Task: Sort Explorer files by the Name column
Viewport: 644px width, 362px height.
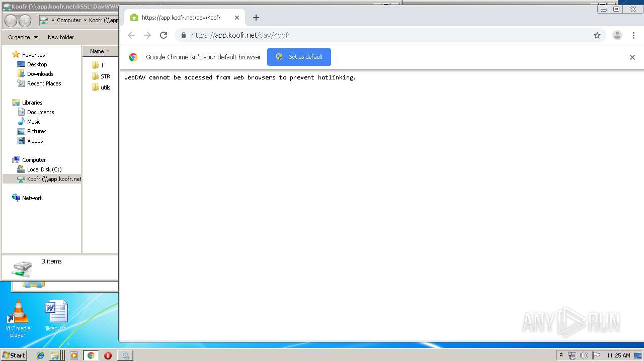Action: coord(100,51)
